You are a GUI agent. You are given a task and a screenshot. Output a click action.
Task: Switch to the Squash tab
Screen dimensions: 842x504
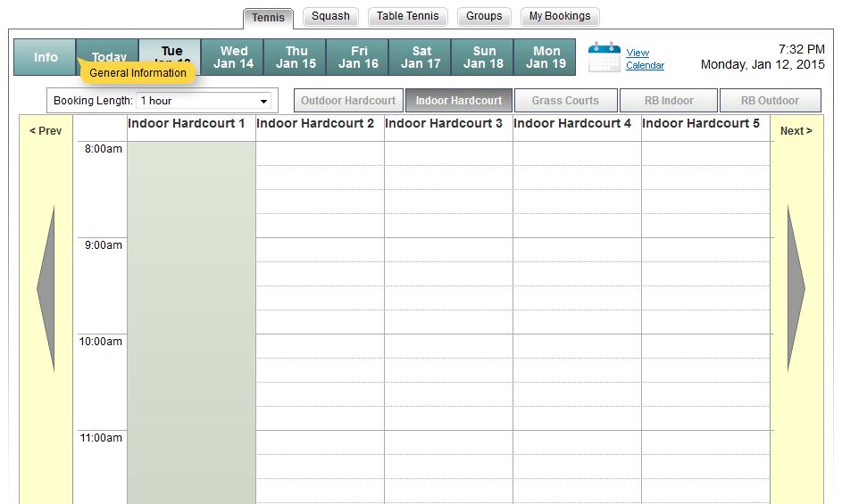tap(330, 16)
